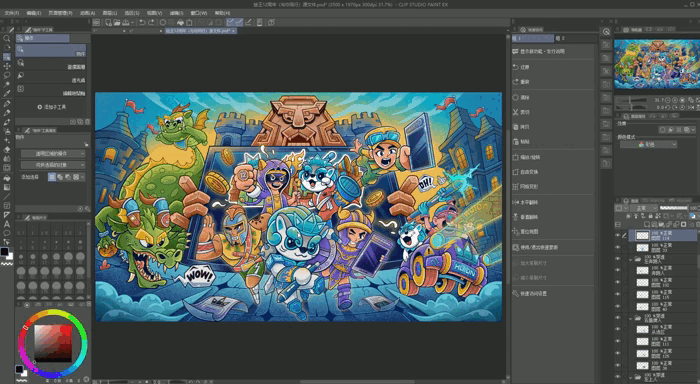This screenshot has width=700, height=384.
Task: Select the Balloon tool below the Text tool
Action: (x=7, y=233)
